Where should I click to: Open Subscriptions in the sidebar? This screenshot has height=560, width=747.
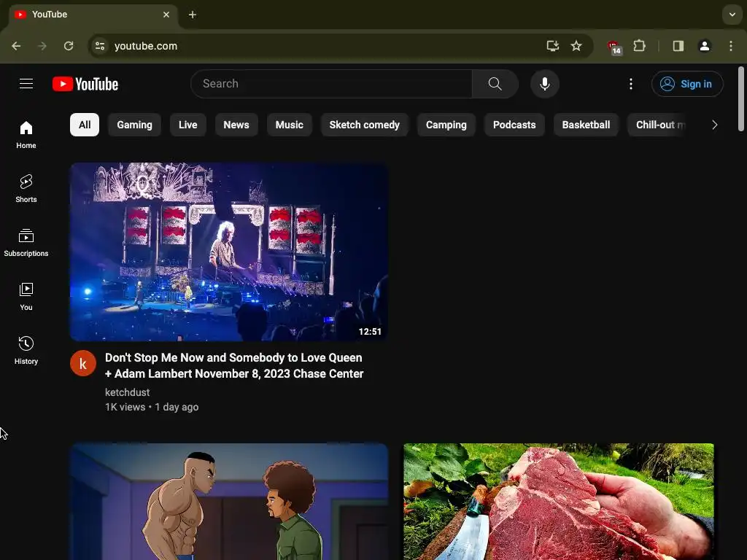(26, 242)
